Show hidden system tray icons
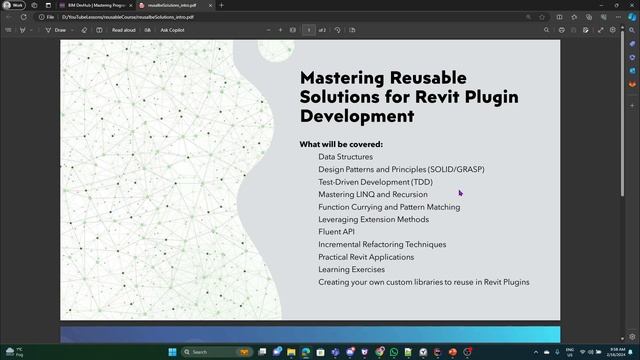Image resolution: width=640 pixels, height=360 pixels. point(536,352)
